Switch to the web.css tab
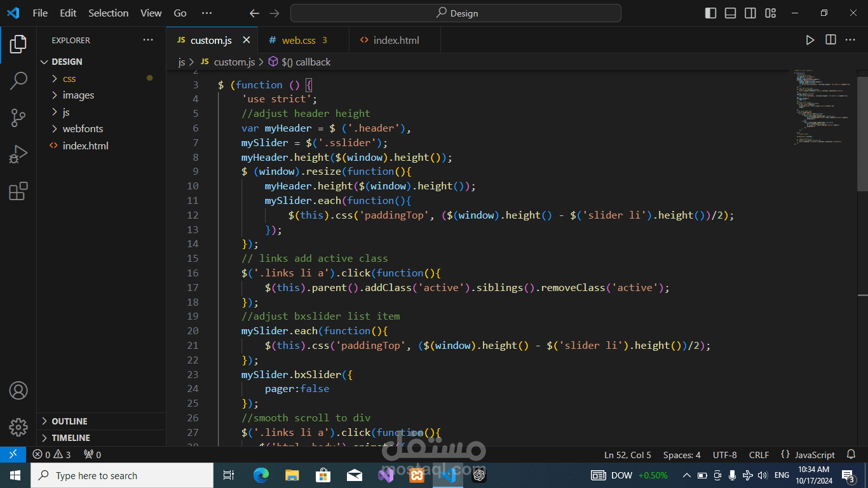Image resolution: width=868 pixels, height=488 pixels. coord(302,40)
